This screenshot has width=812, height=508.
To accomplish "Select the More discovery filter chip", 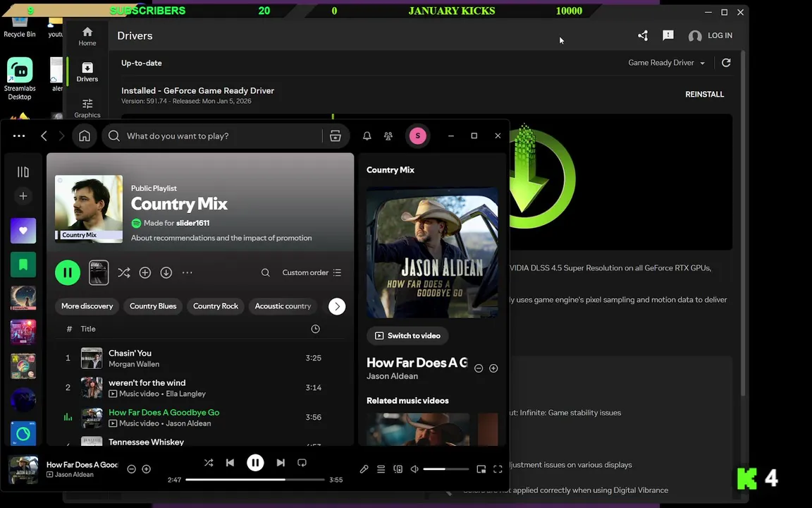I will (87, 306).
